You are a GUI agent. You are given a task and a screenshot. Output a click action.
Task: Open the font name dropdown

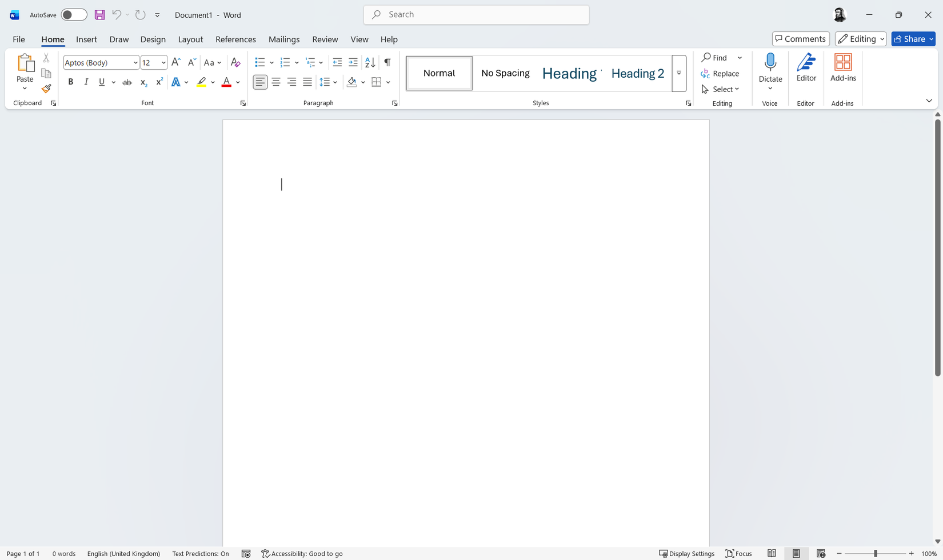(134, 62)
